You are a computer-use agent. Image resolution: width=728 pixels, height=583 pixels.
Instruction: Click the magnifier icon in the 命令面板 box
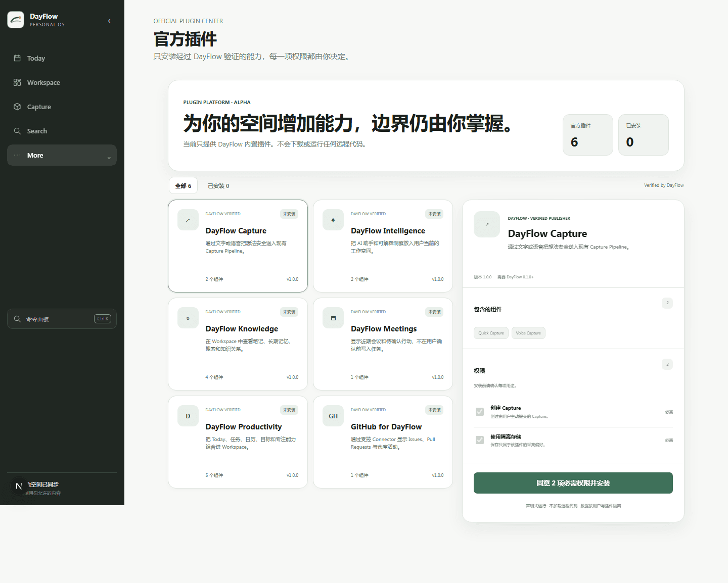pyautogui.click(x=17, y=319)
